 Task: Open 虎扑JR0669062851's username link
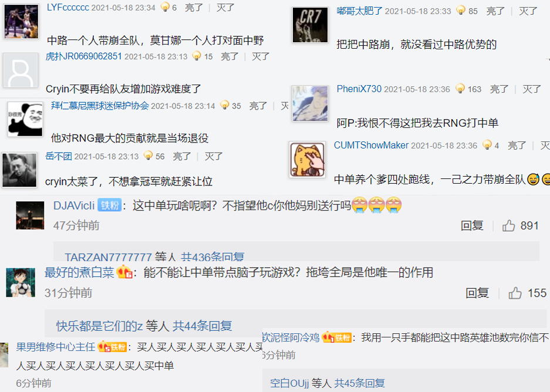[x=83, y=56]
